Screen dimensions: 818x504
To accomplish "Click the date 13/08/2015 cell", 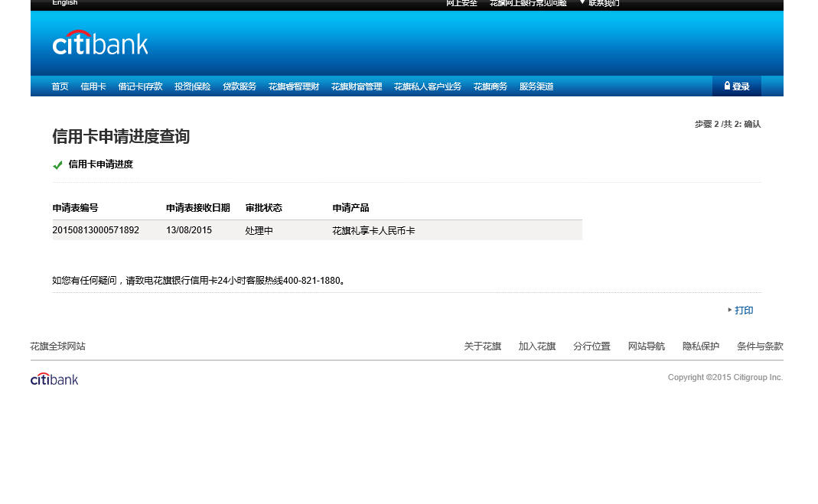I will pyautogui.click(x=189, y=230).
